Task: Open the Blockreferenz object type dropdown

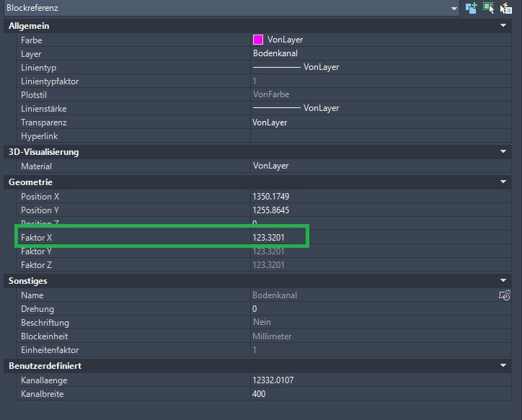Action: point(454,8)
